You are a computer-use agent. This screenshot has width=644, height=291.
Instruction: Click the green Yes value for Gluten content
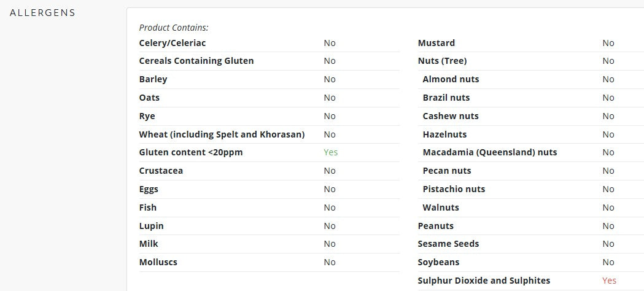coord(330,152)
